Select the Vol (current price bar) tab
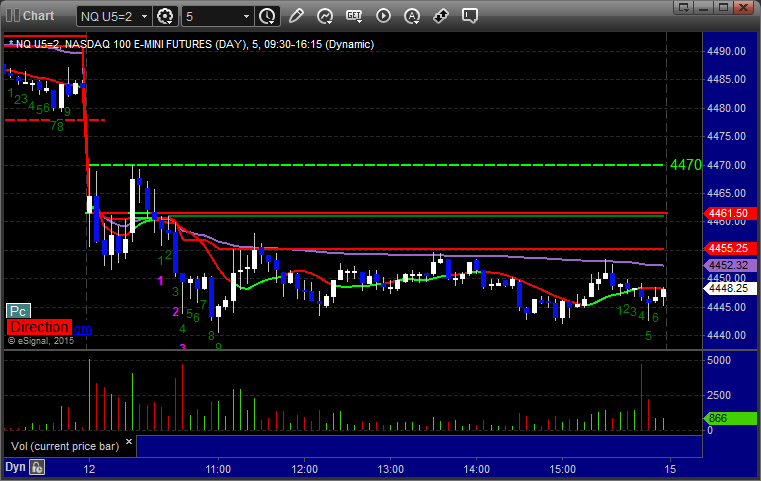The height and width of the screenshot is (481, 761). click(x=65, y=446)
